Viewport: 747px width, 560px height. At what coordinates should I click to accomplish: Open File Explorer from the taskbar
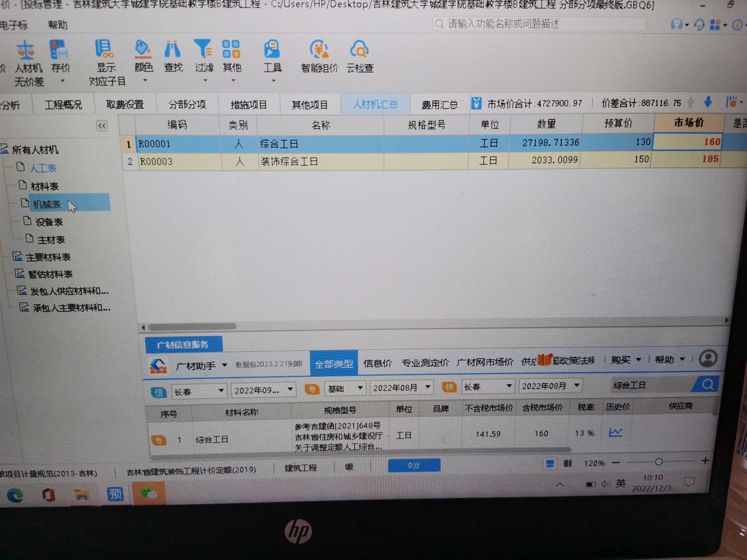(81, 495)
